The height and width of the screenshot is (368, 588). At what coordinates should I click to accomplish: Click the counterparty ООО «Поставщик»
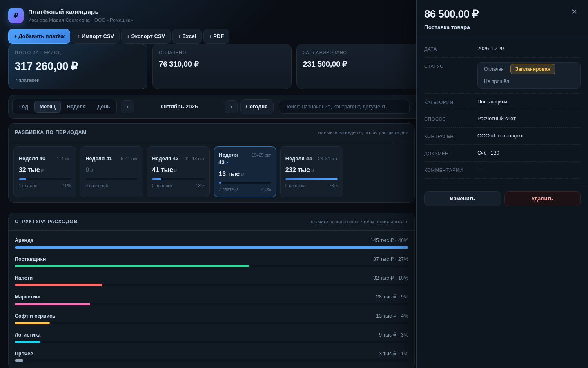pos(501,136)
